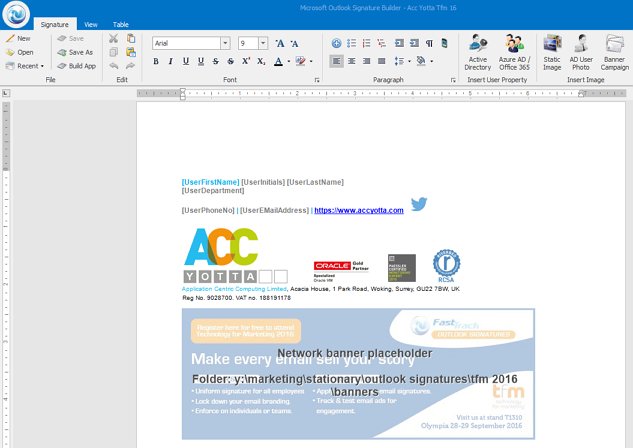633x448 pixels.
Task: Click the ruler tab selector box
Action: pyautogui.click(x=6, y=93)
